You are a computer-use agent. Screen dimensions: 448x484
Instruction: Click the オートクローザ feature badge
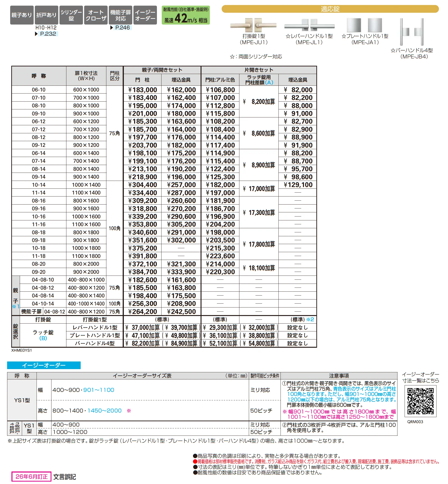(x=96, y=15)
